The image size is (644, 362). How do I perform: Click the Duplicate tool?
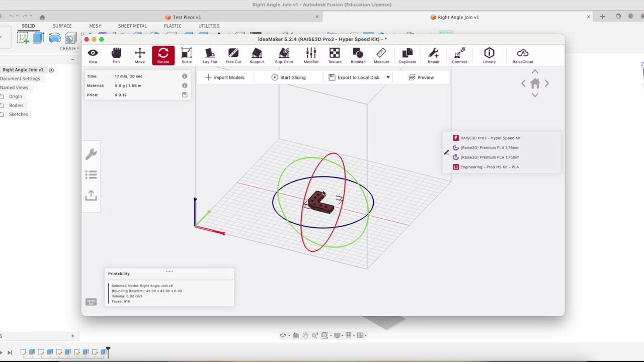pos(408,55)
